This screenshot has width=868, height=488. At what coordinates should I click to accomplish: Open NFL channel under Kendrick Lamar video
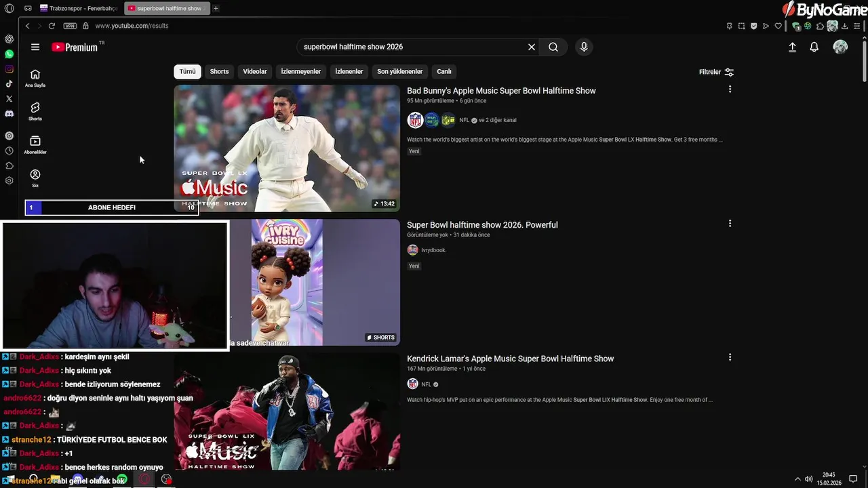coord(426,384)
